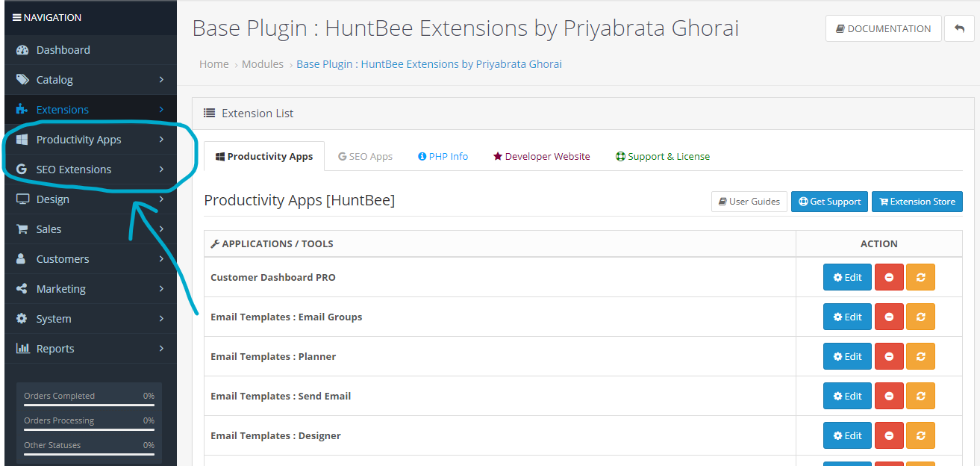
Task: Switch to the SEO Apps tab
Action: point(365,156)
